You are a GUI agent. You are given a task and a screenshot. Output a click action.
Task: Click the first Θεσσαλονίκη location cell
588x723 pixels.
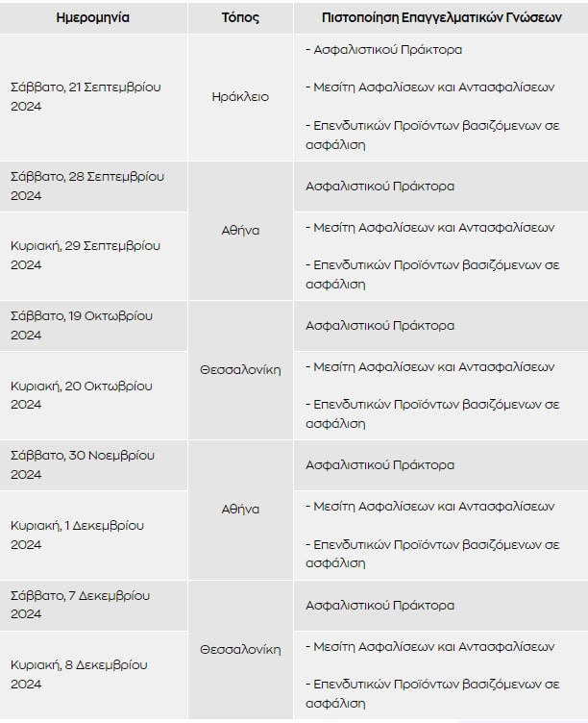click(x=240, y=370)
